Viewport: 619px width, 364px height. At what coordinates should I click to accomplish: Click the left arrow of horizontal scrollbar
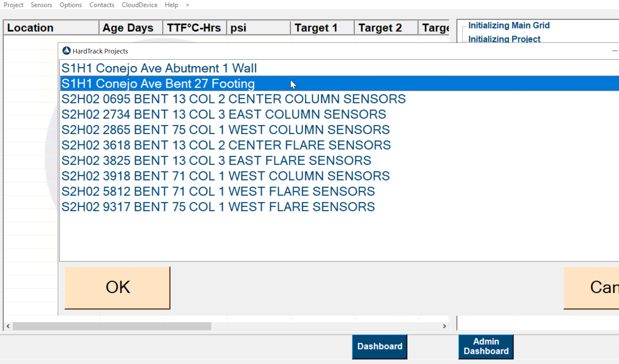tap(8, 326)
